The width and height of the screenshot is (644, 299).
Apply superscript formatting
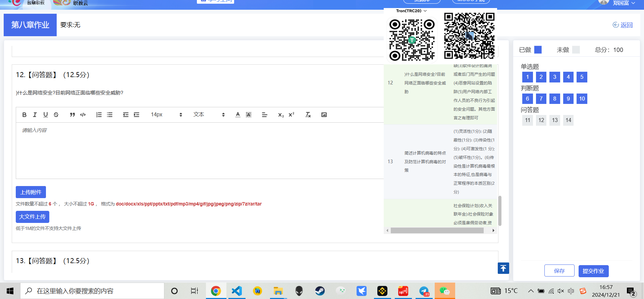click(291, 115)
